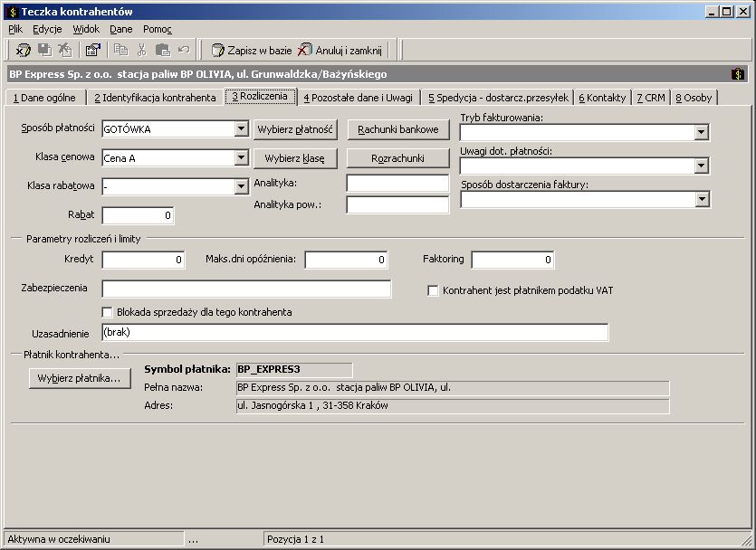The width and height of the screenshot is (756, 550).
Task: Click status text Pozycja 1 z 1
Action: point(295,539)
